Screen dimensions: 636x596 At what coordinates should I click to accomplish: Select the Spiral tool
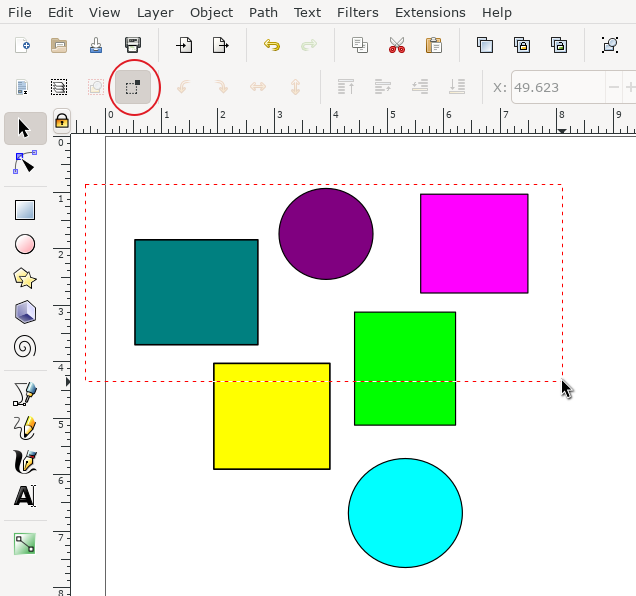click(25, 346)
